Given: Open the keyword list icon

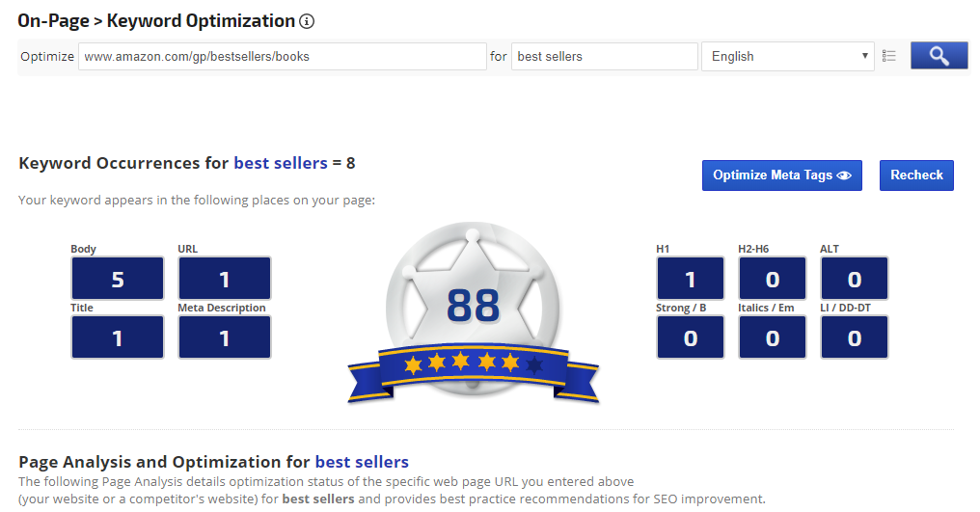Looking at the screenshot, I should pos(889,56).
